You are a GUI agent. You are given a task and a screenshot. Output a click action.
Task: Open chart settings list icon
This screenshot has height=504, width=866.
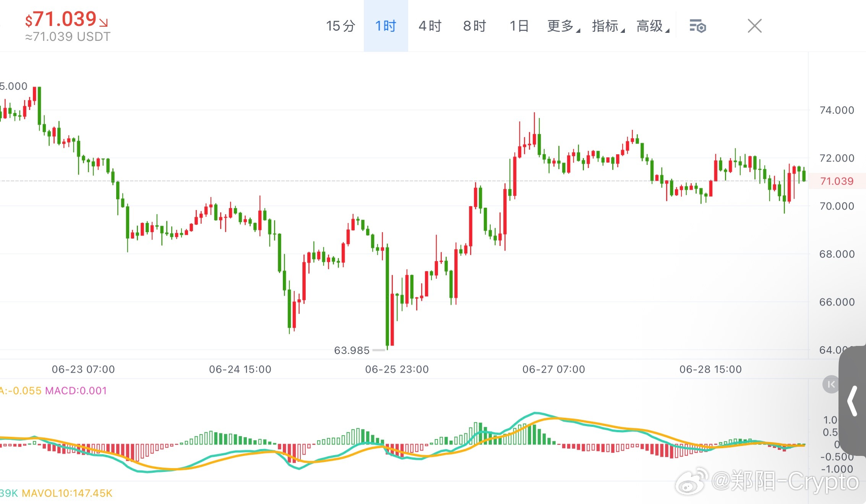pos(697,26)
